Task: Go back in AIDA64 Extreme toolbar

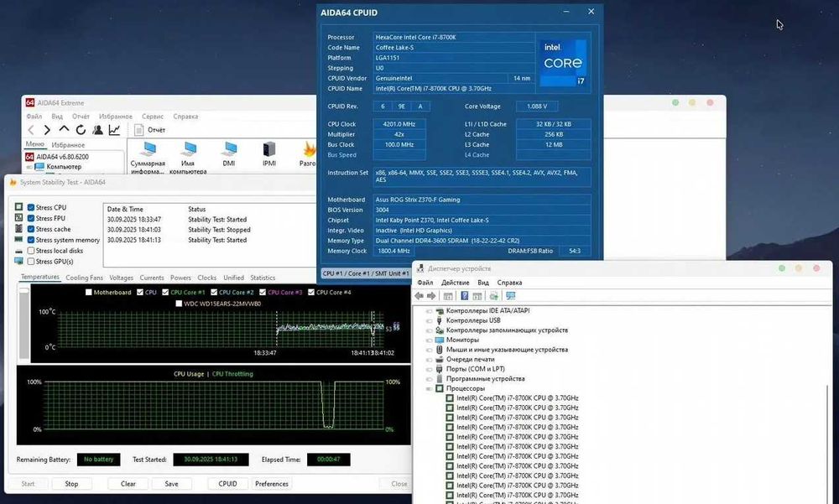Action: point(31,130)
